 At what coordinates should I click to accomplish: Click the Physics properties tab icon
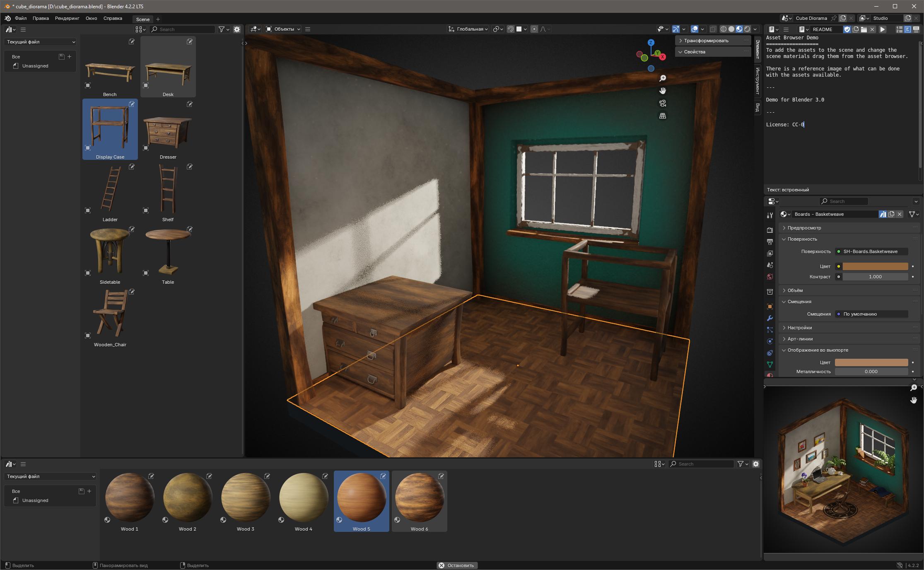(770, 341)
